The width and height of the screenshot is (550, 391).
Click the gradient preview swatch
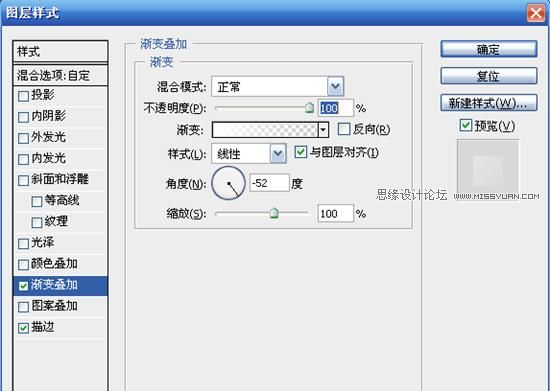(x=265, y=130)
